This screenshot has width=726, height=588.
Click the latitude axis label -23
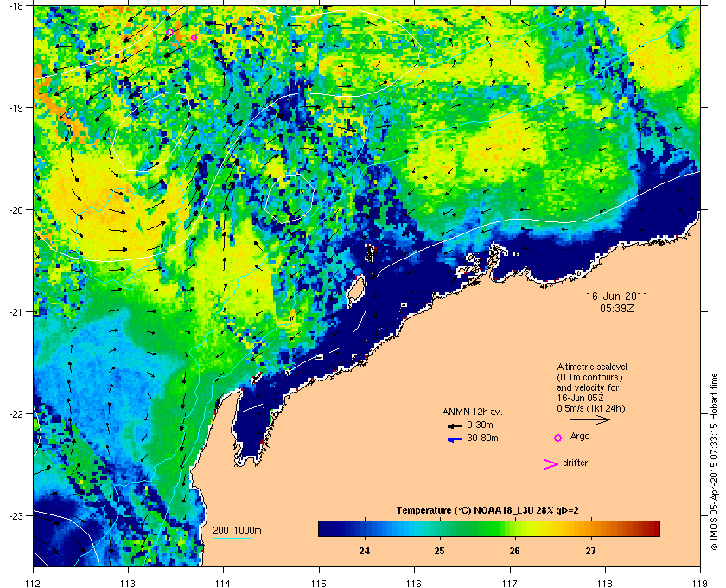coord(16,515)
